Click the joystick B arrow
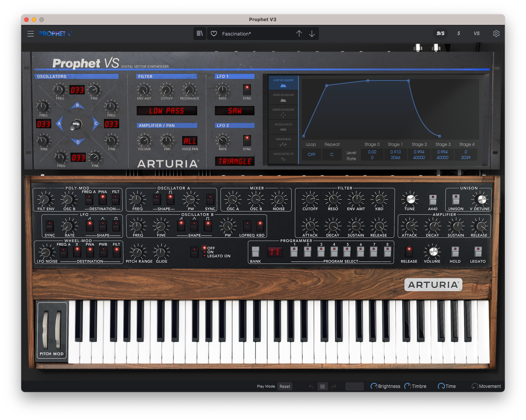Screen dimensions: 526x420 (77, 106)
